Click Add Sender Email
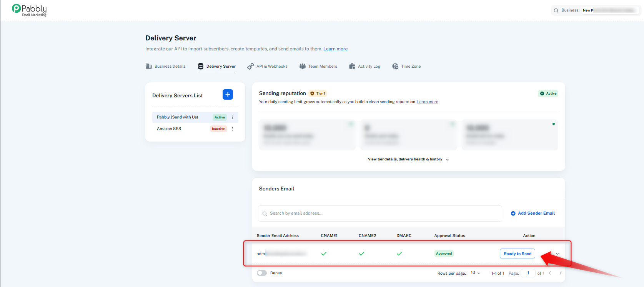This screenshot has width=644, height=287. 533,213
